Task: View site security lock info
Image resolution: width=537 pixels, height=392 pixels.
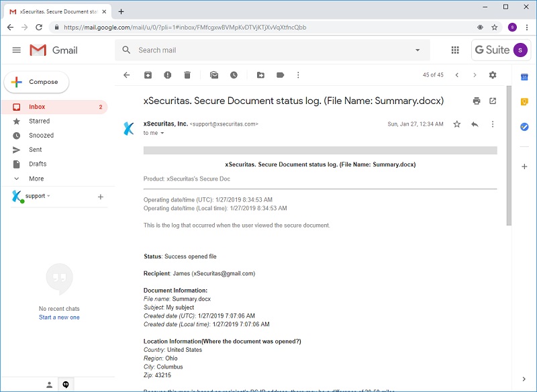Action: click(x=57, y=28)
